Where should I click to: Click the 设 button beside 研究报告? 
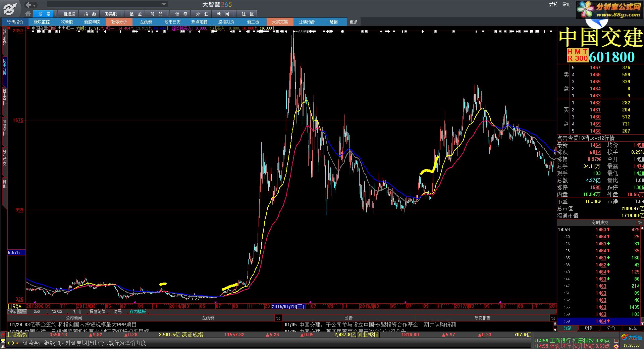click(x=553, y=318)
